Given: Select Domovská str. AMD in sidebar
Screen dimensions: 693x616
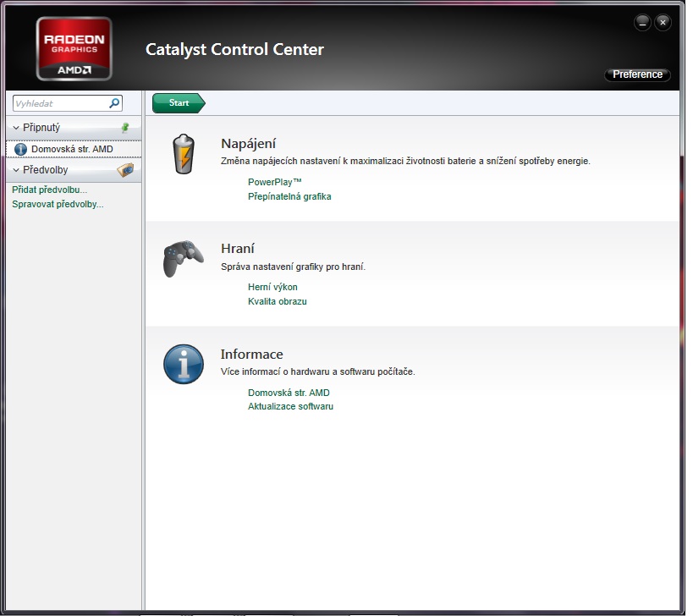Looking at the screenshot, I should coord(72,149).
